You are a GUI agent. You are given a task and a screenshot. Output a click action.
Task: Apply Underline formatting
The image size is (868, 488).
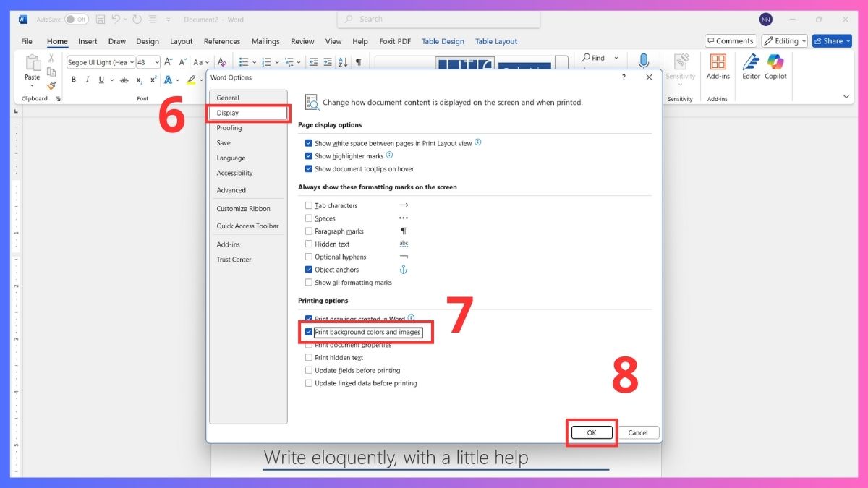tap(101, 80)
